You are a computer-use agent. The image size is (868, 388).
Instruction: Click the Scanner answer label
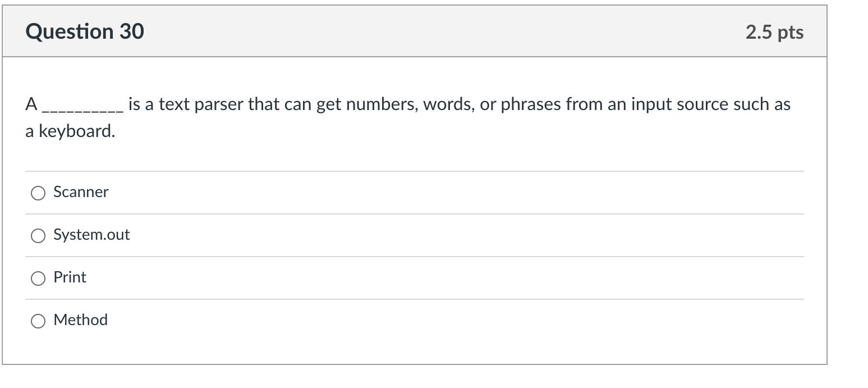click(80, 192)
